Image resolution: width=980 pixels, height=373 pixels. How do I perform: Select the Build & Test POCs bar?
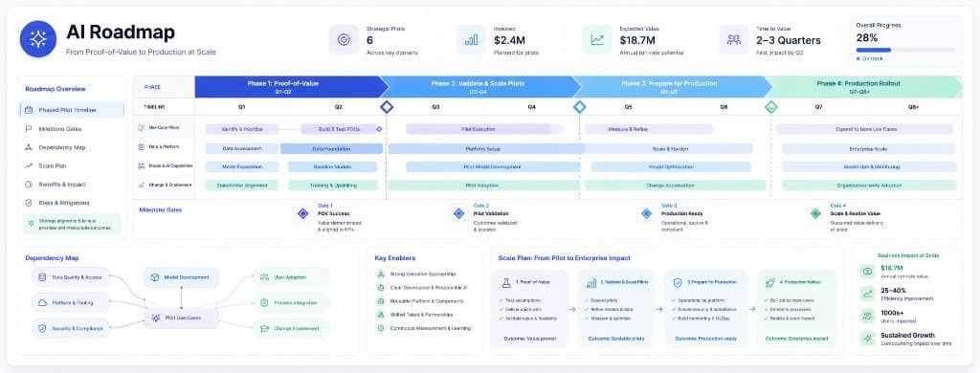click(338, 129)
